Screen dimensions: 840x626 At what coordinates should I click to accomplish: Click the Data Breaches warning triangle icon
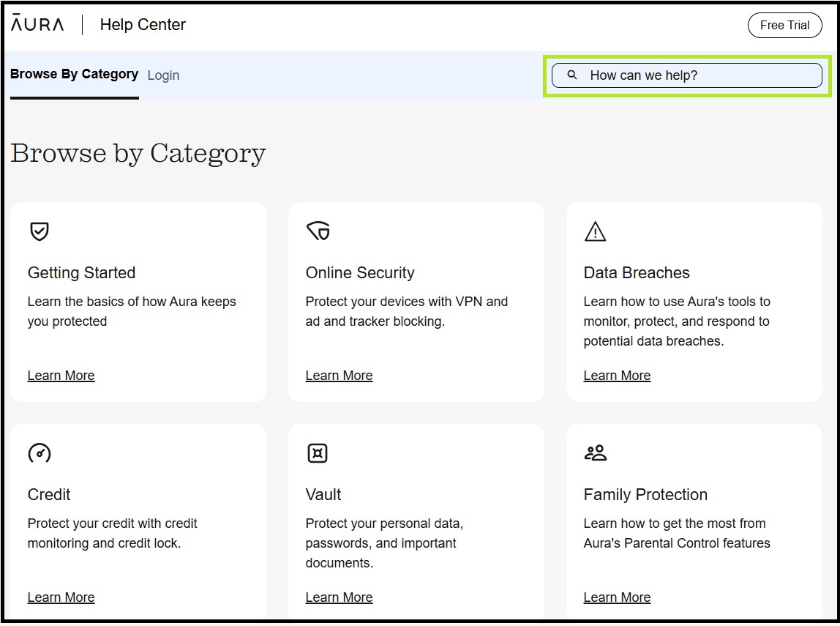tap(595, 232)
